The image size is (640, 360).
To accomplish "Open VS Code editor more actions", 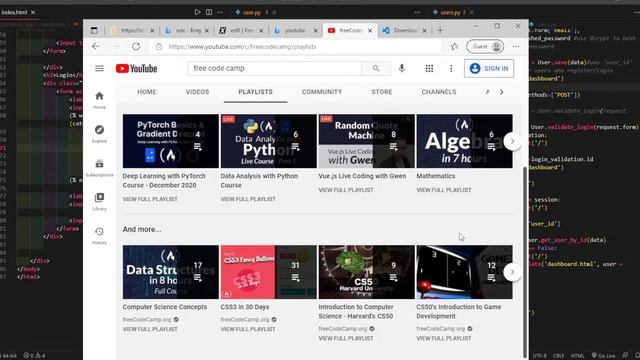I will click(x=220, y=12).
